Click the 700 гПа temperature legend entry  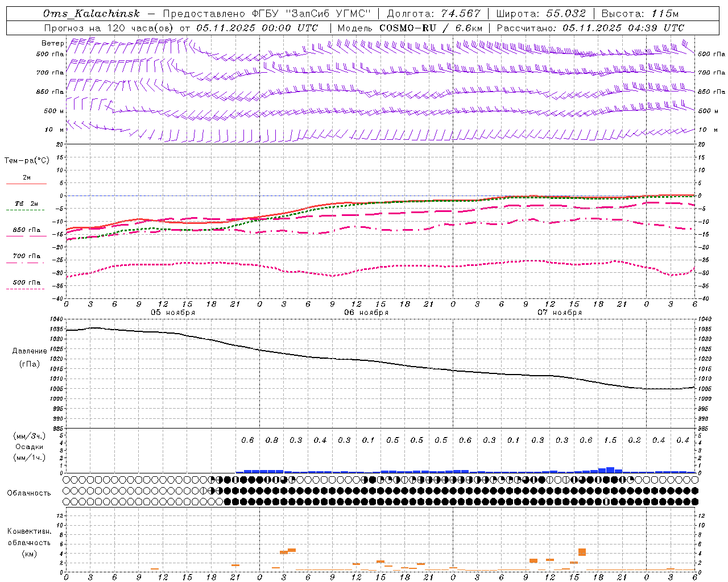pos(27,256)
